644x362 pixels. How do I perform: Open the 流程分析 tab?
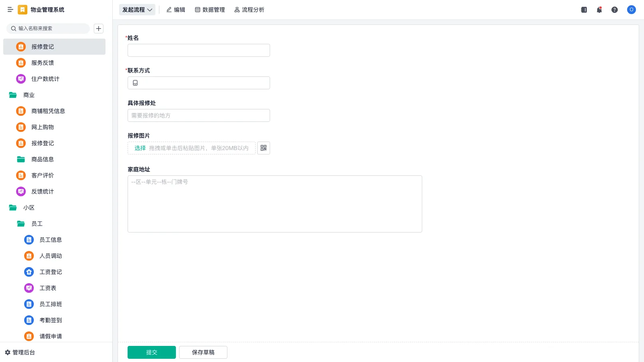249,10
